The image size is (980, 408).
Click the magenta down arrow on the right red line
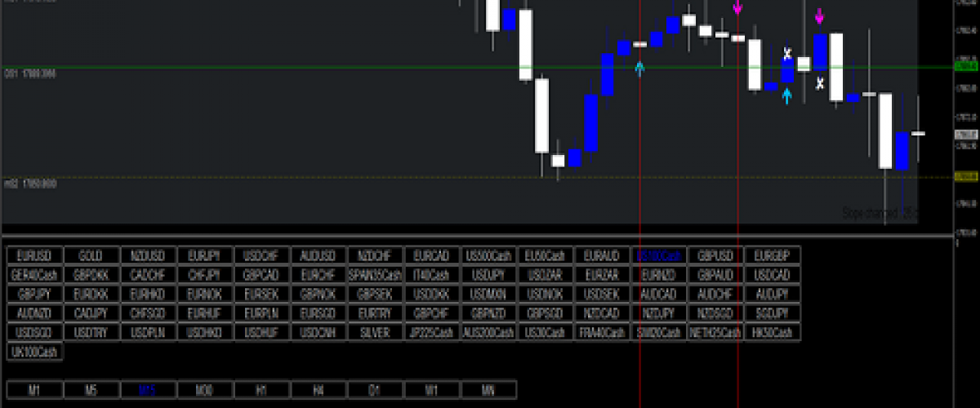[738, 8]
